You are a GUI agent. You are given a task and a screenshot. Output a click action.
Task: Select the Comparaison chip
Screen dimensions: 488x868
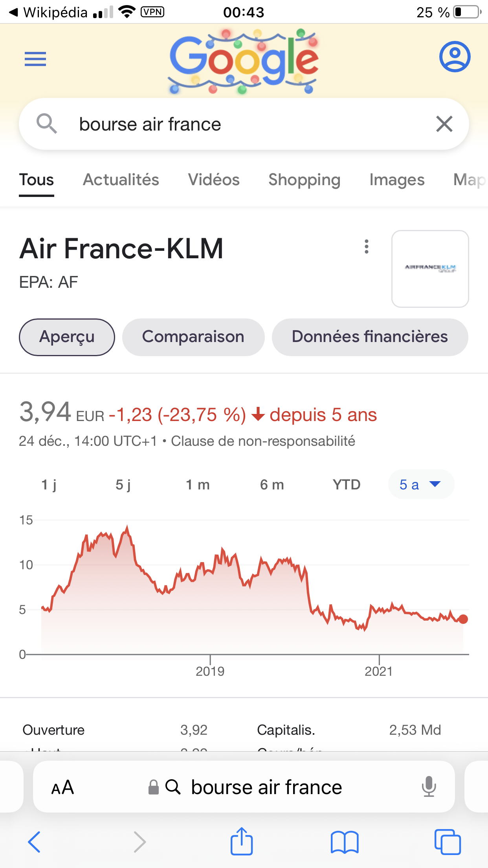(193, 337)
